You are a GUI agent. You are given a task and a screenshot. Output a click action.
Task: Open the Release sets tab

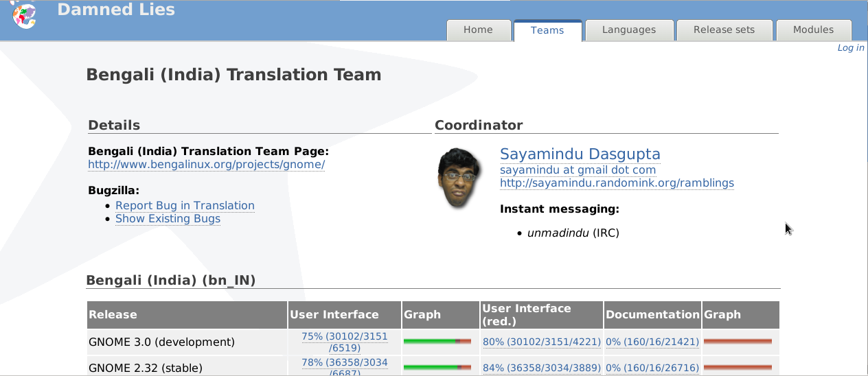point(724,30)
